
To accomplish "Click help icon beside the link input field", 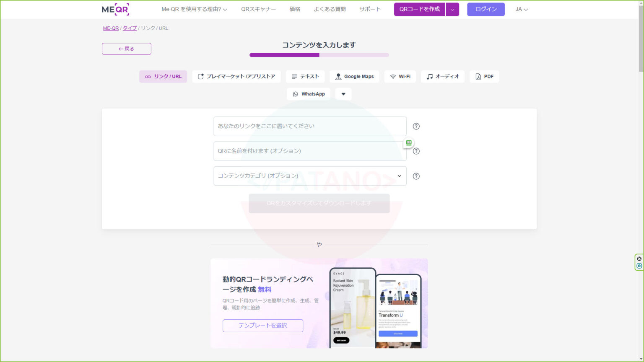I will pyautogui.click(x=416, y=126).
